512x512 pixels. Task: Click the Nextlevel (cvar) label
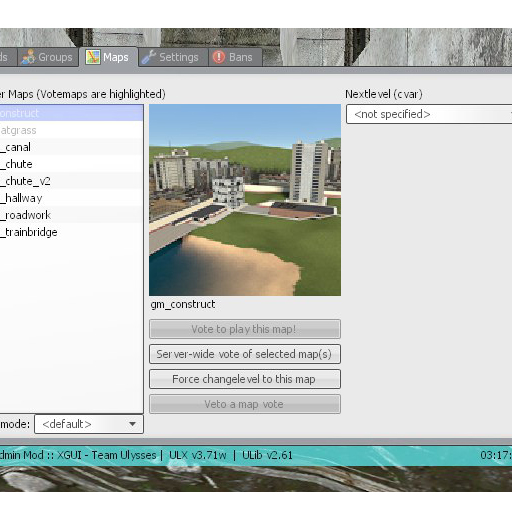(384, 94)
